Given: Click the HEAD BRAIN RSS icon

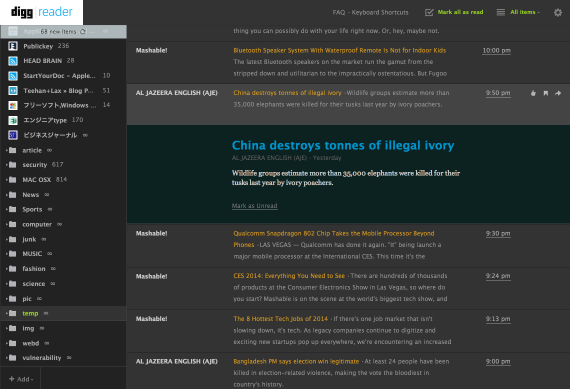Looking at the screenshot, I should click(13, 61).
